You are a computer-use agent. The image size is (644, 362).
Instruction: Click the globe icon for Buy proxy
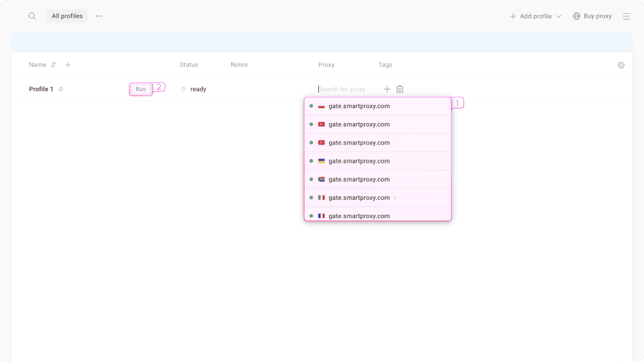pos(576,16)
